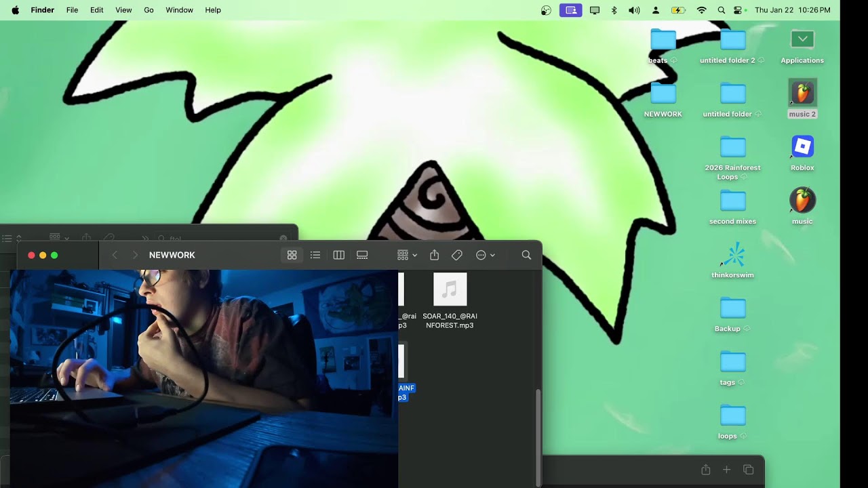Click the user account icon in menu bar
Viewport: 868px width, 488px height.
tap(656, 10)
